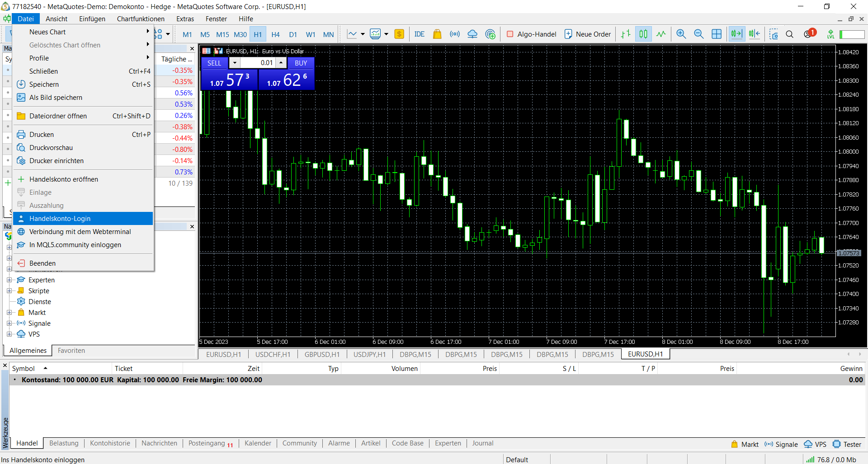Expand the VPS tree node

point(9,334)
